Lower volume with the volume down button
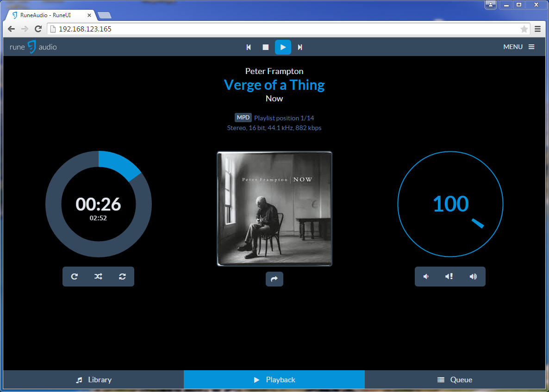549x392 pixels. pos(426,276)
